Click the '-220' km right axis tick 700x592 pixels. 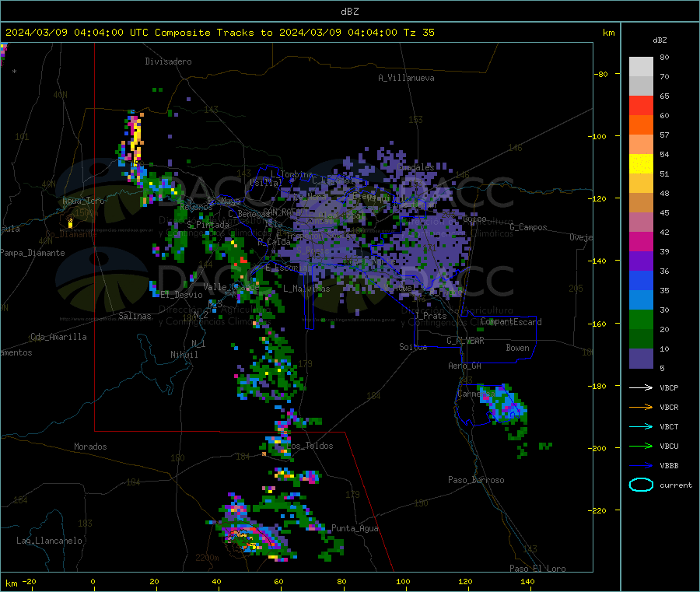coord(599,510)
